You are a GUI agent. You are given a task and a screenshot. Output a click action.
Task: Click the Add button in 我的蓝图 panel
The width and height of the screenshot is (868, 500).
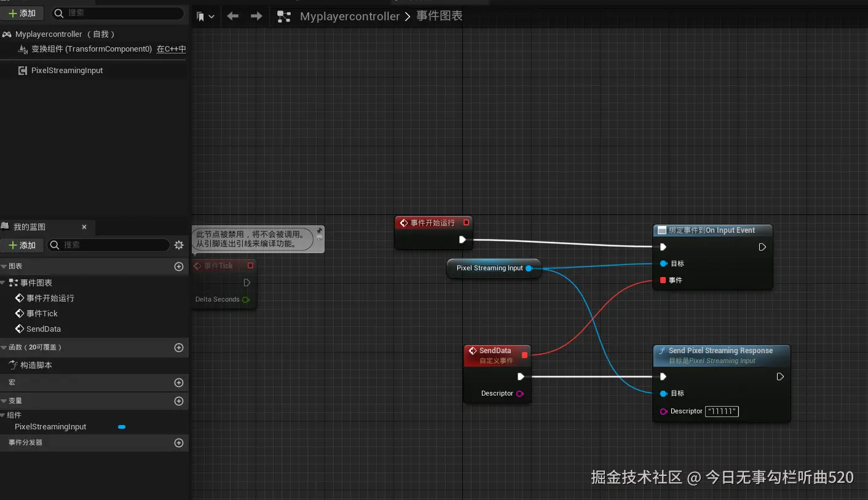pos(22,245)
